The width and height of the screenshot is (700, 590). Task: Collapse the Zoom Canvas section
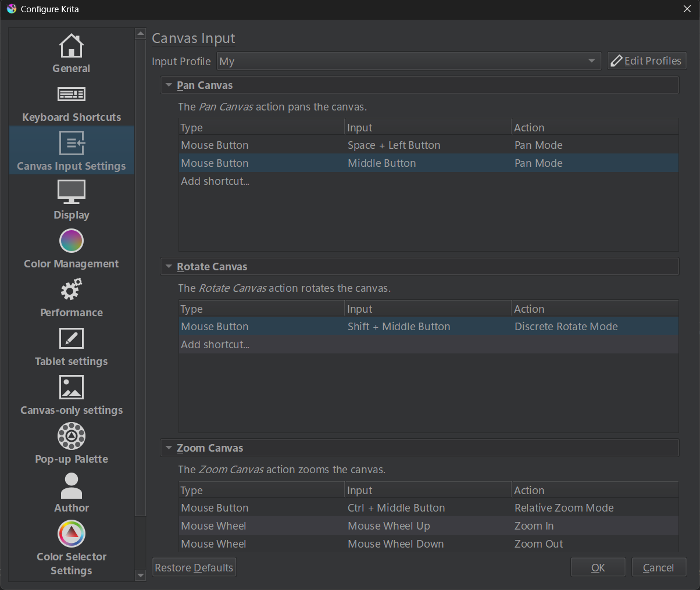pos(169,448)
